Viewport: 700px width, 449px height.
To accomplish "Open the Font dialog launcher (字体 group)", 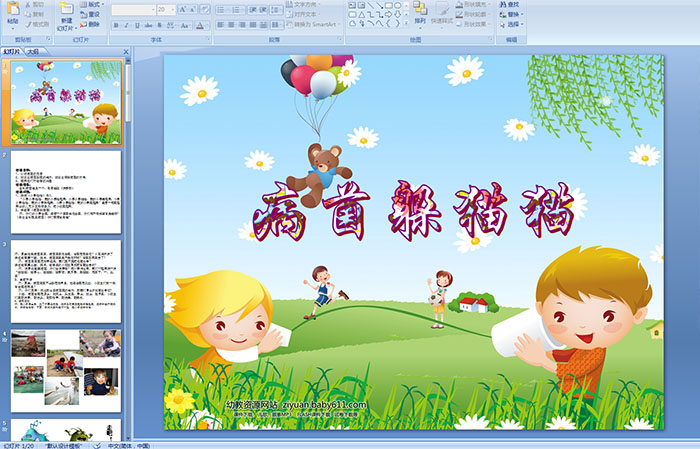I will pos(208,39).
